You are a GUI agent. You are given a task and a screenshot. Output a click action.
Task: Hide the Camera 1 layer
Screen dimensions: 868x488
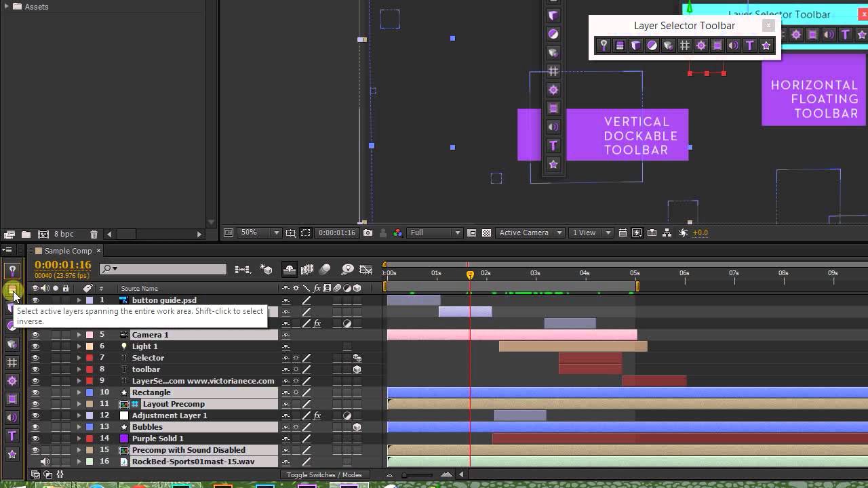click(35, 335)
